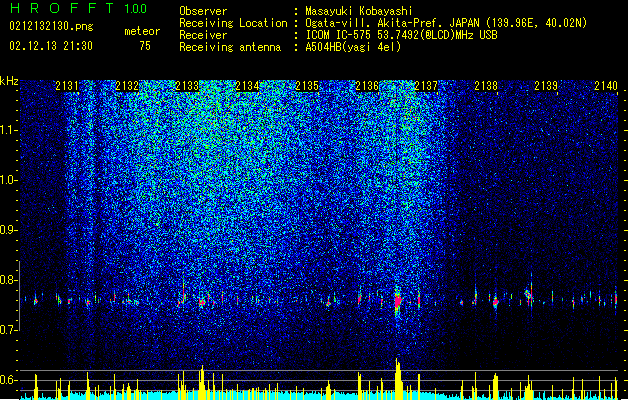Screen dimensions: 629x400
Task: Click the 2132 time marker
Action: click(127, 86)
